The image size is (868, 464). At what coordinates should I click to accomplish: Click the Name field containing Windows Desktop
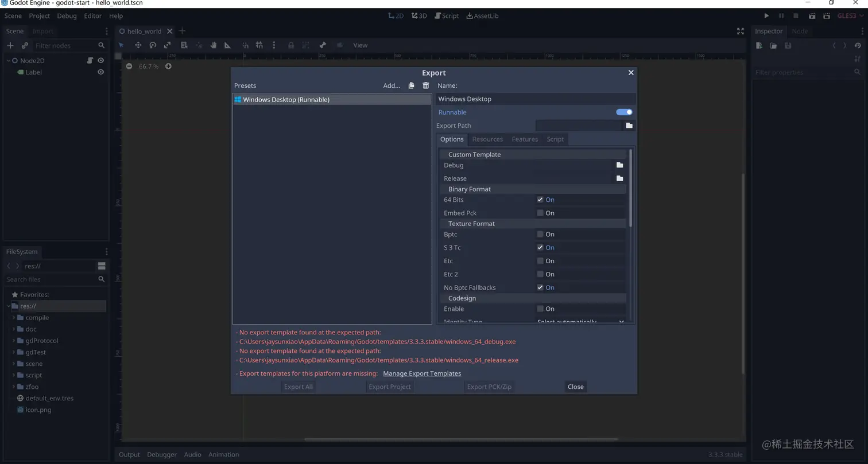point(536,99)
